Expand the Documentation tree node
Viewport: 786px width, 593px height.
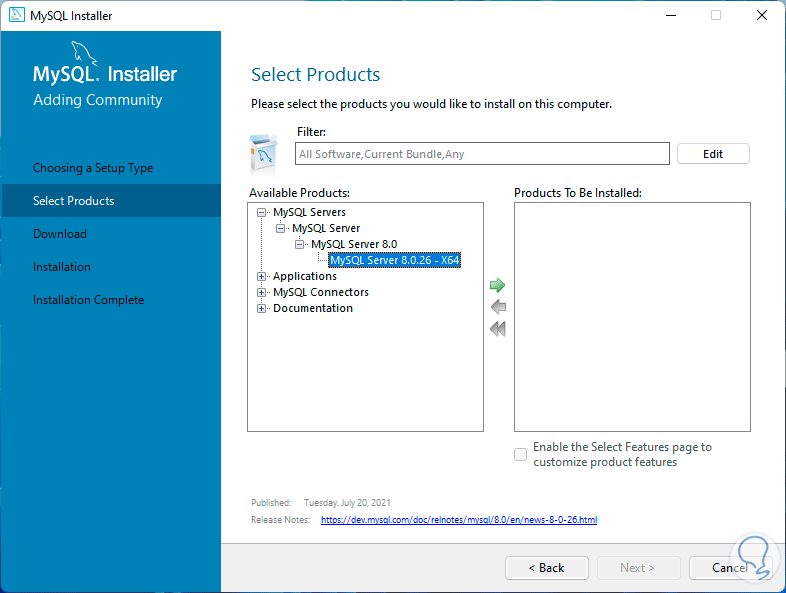tap(262, 308)
